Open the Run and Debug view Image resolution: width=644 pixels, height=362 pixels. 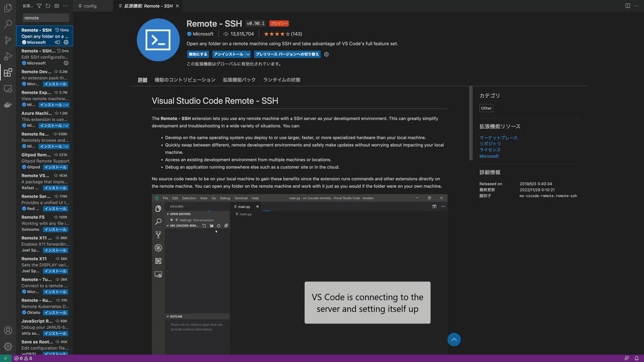coord(8,56)
